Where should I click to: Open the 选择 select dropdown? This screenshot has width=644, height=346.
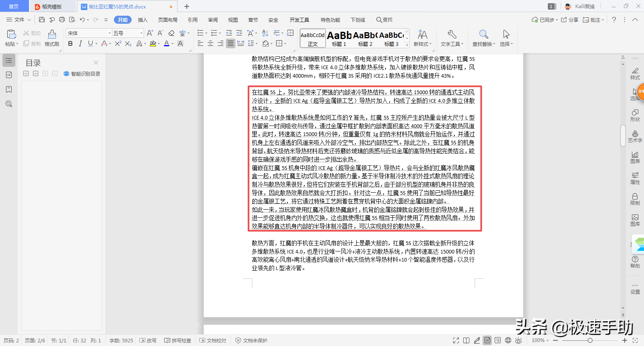506,38
